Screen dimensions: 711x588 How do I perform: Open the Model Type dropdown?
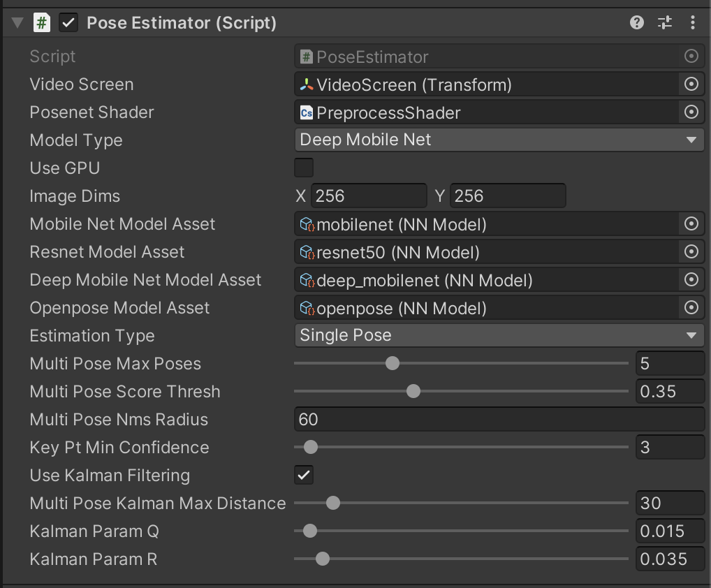[499, 140]
